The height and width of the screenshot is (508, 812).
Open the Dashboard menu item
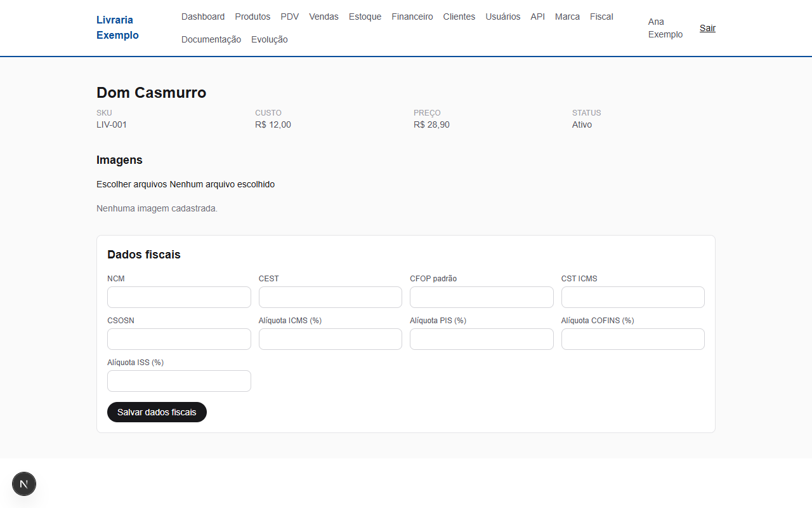[x=203, y=17]
